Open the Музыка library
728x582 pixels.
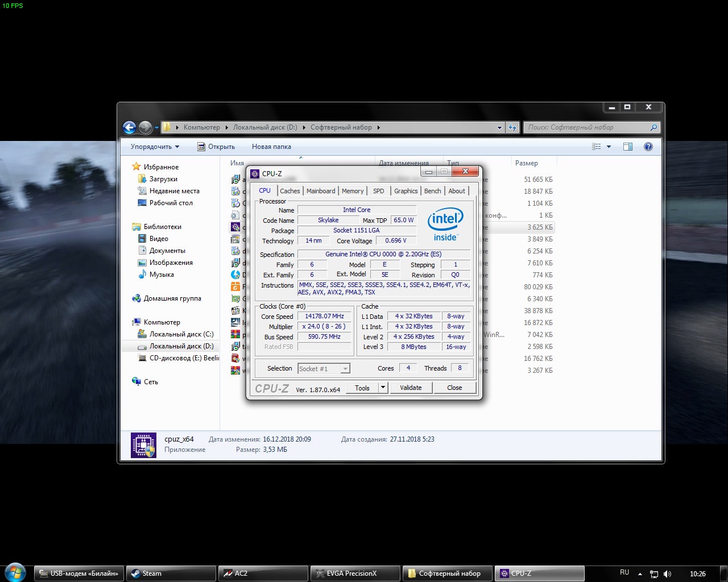162,275
